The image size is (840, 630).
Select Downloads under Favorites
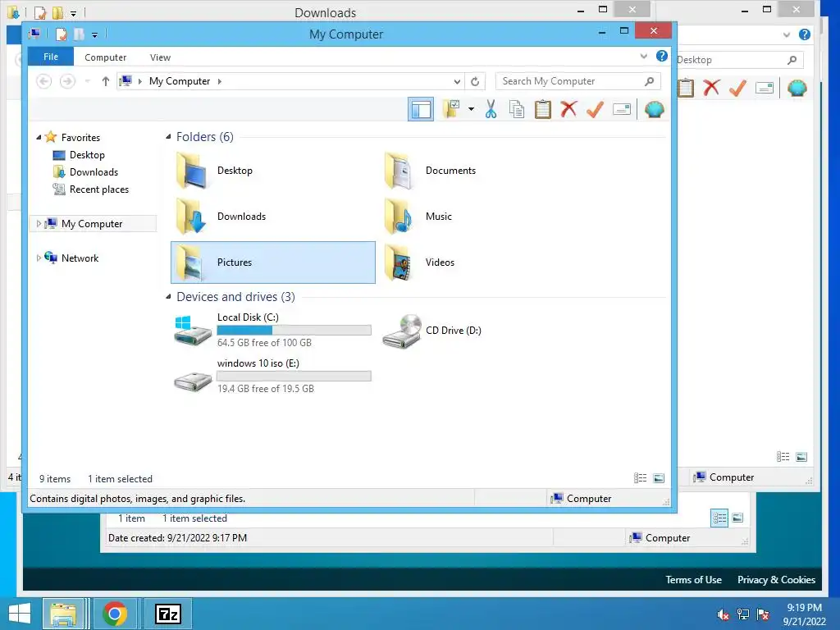[x=85, y=172]
